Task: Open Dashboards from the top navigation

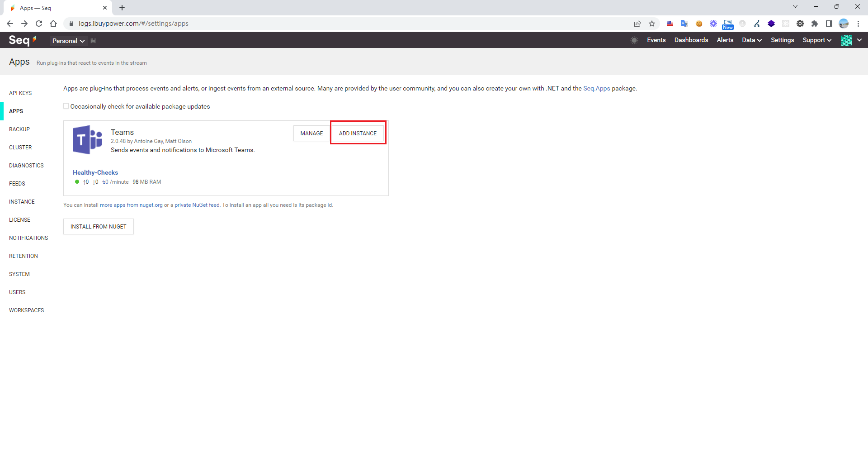Action: click(x=691, y=40)
